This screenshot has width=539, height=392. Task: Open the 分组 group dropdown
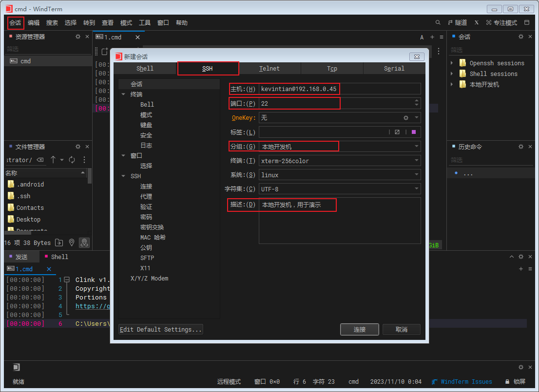click(417, 147)
